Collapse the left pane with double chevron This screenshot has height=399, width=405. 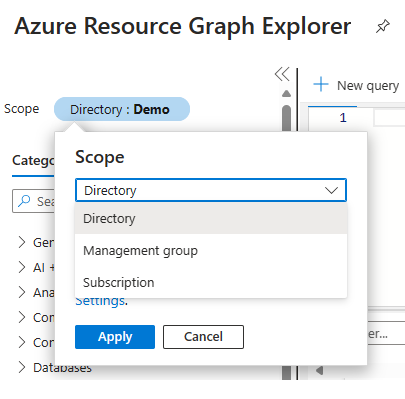pyautogui.click(x=282, y=74)
